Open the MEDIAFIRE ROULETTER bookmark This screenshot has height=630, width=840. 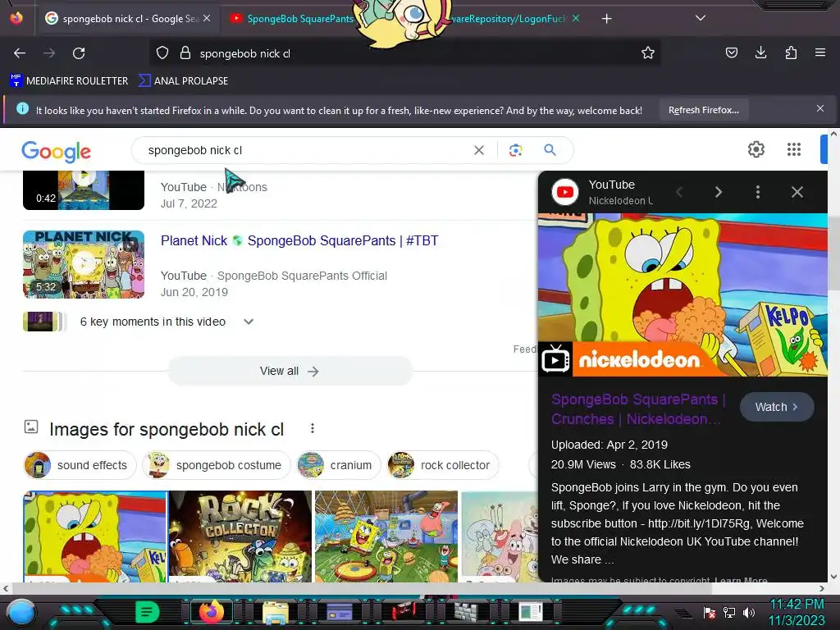coord(69,81)
